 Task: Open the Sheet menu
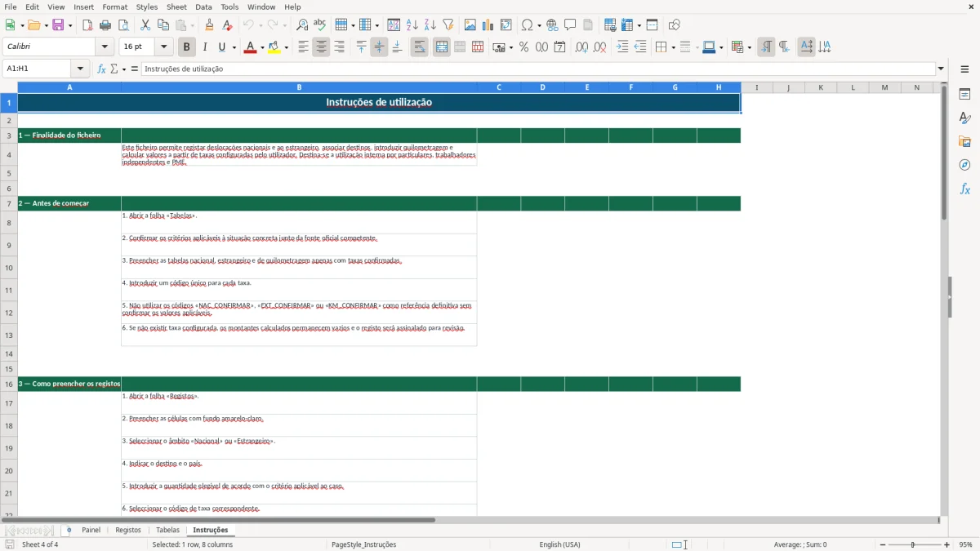click(177, 7)
